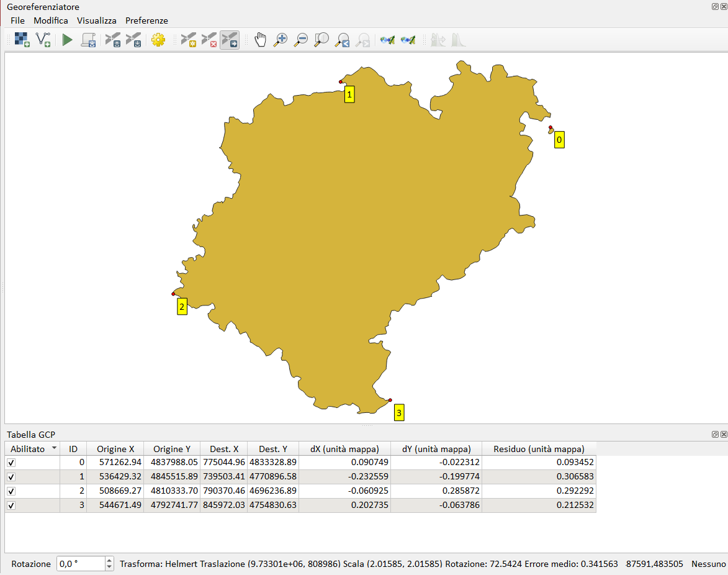Click the Zoom In magnifier icon
This screenshot has width=728, height=575.
click(x=281, y=40)
